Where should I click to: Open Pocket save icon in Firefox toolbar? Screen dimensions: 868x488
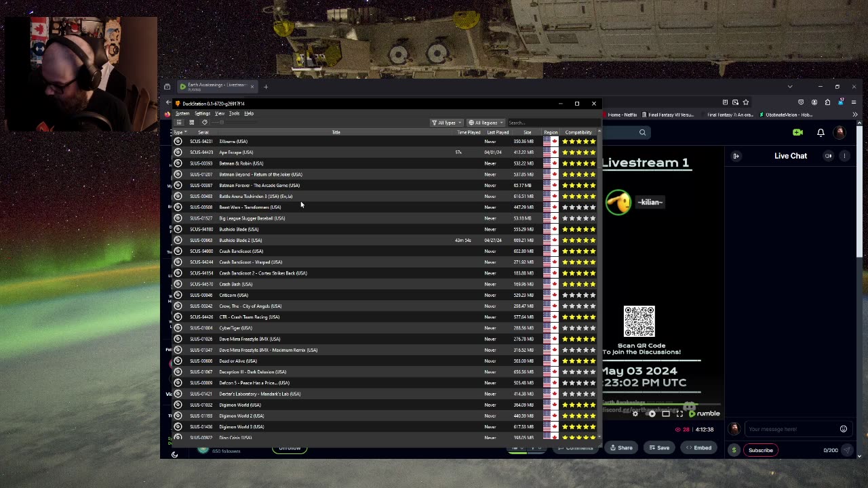coord(801,102)
